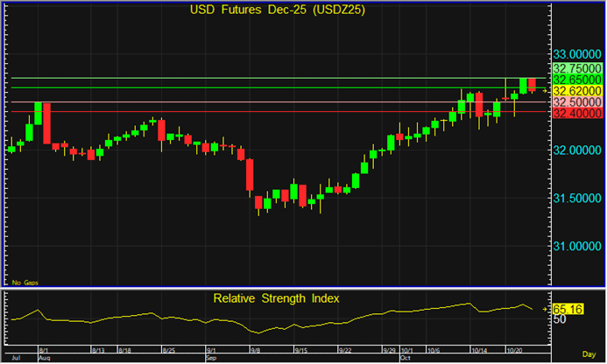Click the RSI 50 level axis label
This screenshot has height=364, width=607.
(560, 319)
